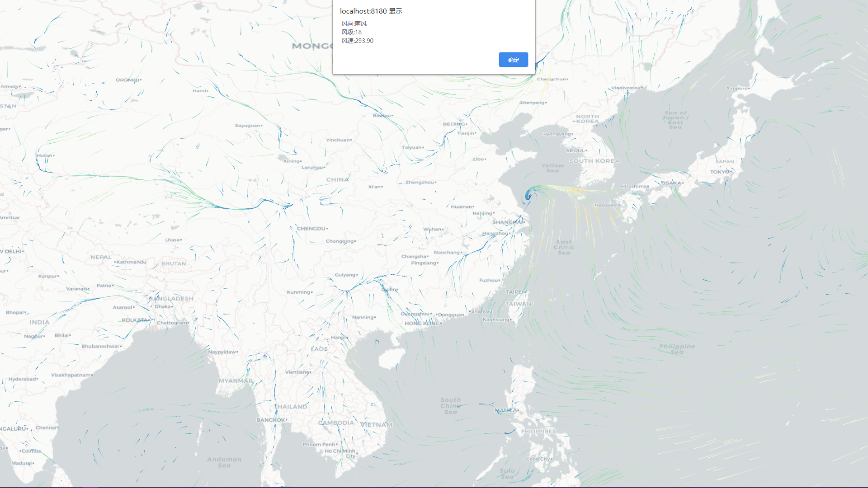868x488 pixels.
Task: Click the Pyongyang city label
Action: (558, 134)
